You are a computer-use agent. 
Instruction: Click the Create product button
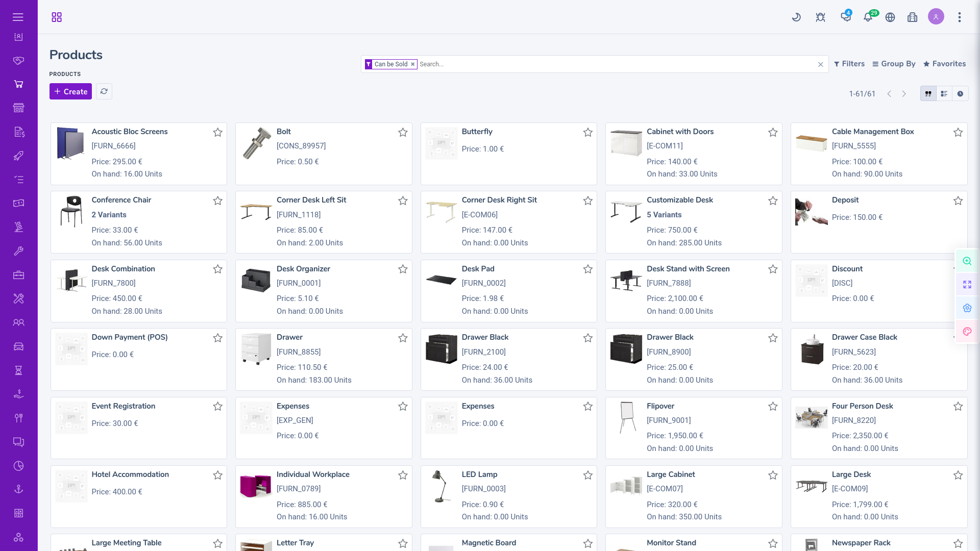click(x=70, y=92)
